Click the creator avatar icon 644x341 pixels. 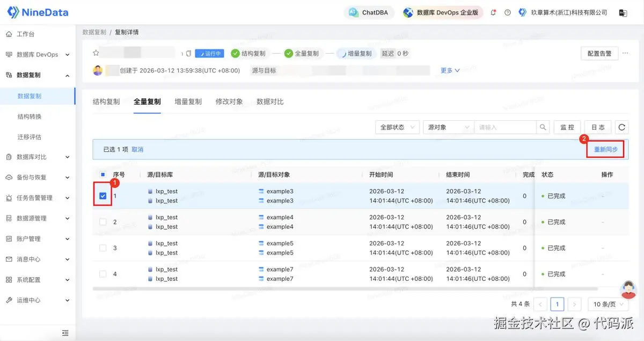coord(98,70)
